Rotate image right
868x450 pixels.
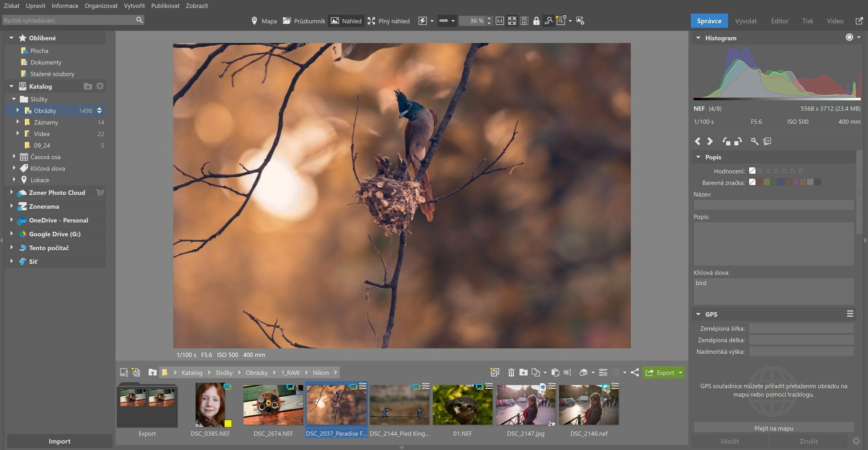click(738, 141)
